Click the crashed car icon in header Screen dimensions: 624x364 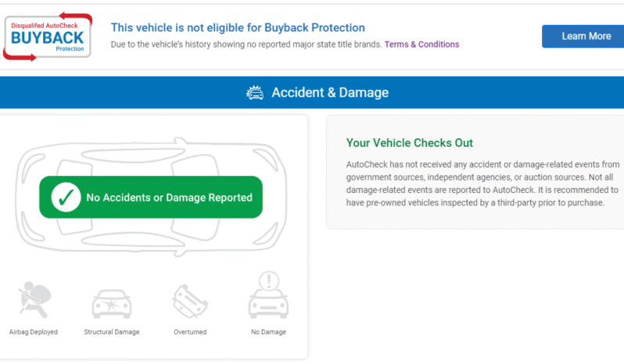point(255,93)
